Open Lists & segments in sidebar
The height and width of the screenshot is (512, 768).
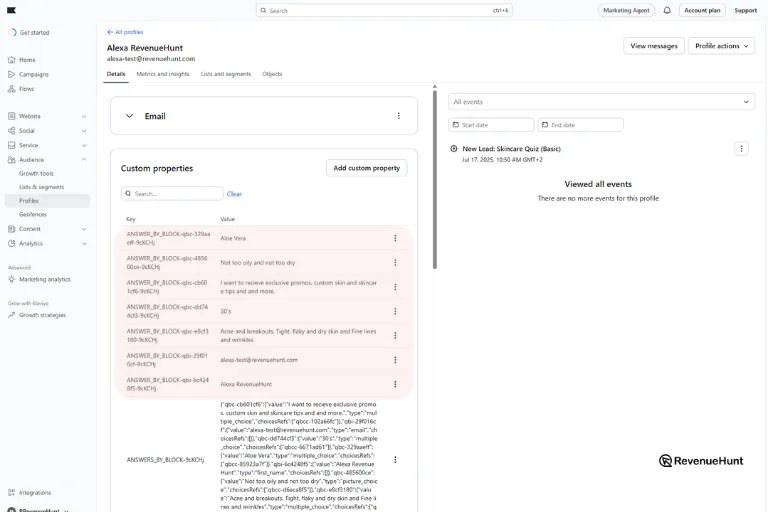point(42,187)
